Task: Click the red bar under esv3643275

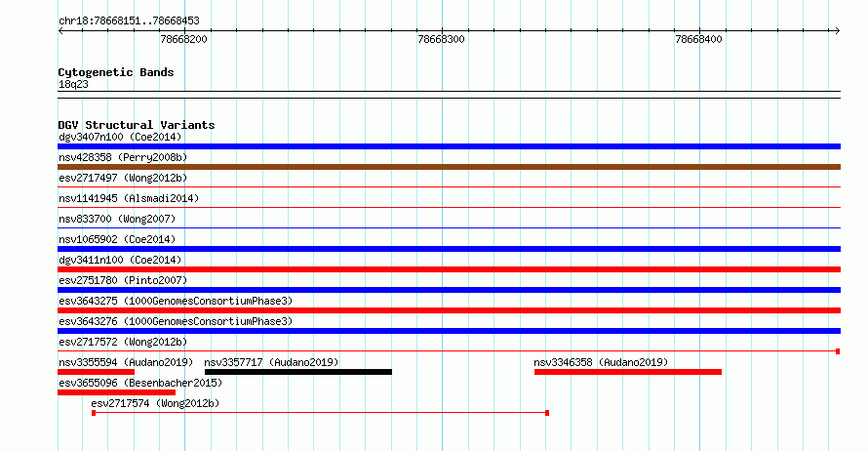Action: (449, 310)
